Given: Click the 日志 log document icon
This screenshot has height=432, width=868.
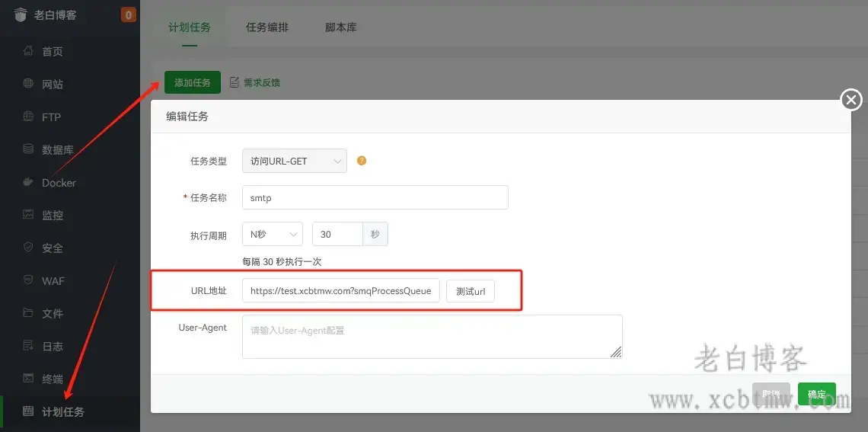Looking at the screenshot, I should (x=28, y=346).
